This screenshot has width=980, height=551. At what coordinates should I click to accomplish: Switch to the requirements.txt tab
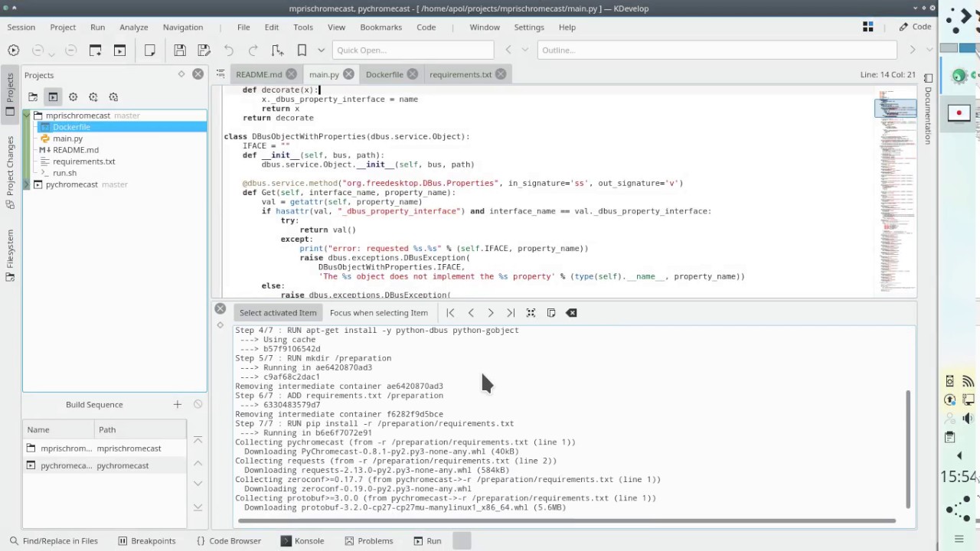[460, 74]
